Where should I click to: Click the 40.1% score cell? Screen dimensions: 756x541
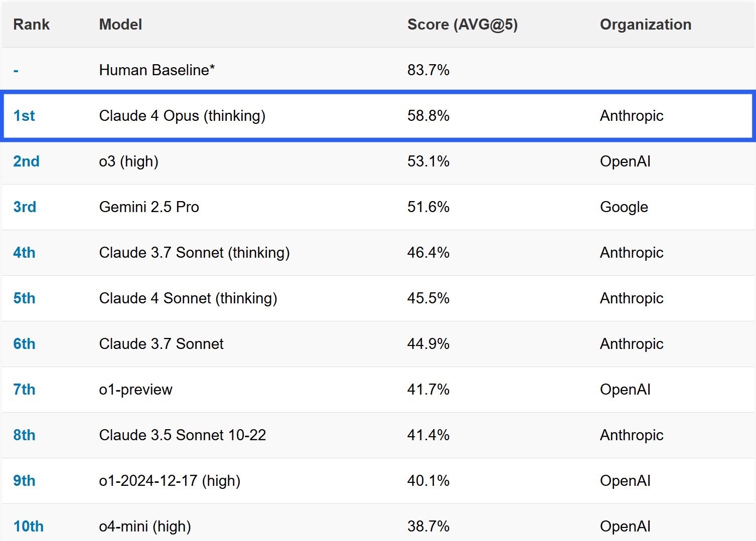(428, 481)
